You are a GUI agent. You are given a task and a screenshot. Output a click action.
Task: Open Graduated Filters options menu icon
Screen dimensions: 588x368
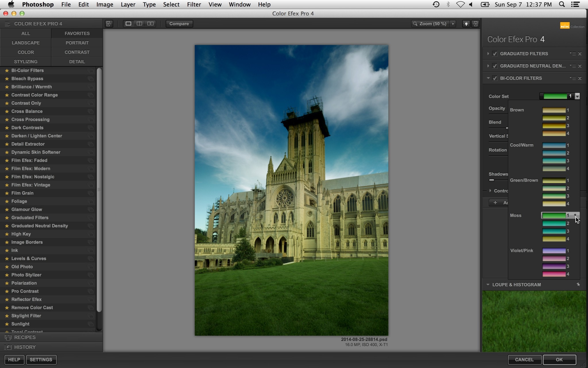[573, 54]
